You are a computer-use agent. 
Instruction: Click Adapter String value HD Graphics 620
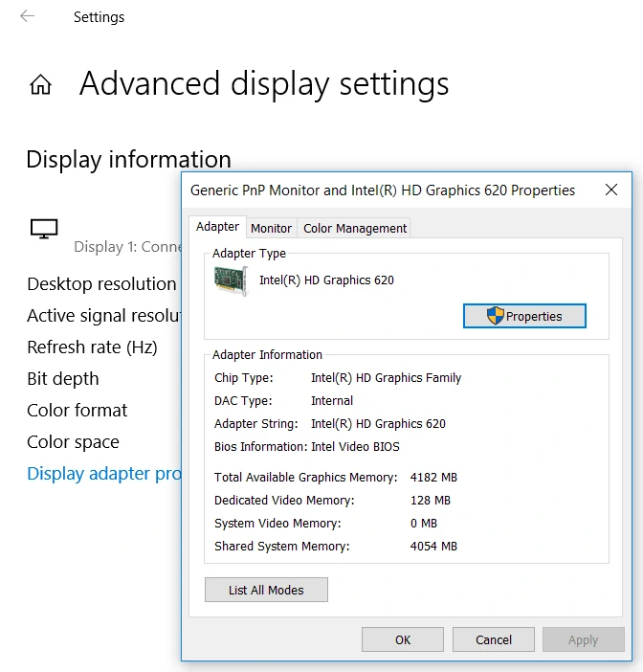(378, 424)
